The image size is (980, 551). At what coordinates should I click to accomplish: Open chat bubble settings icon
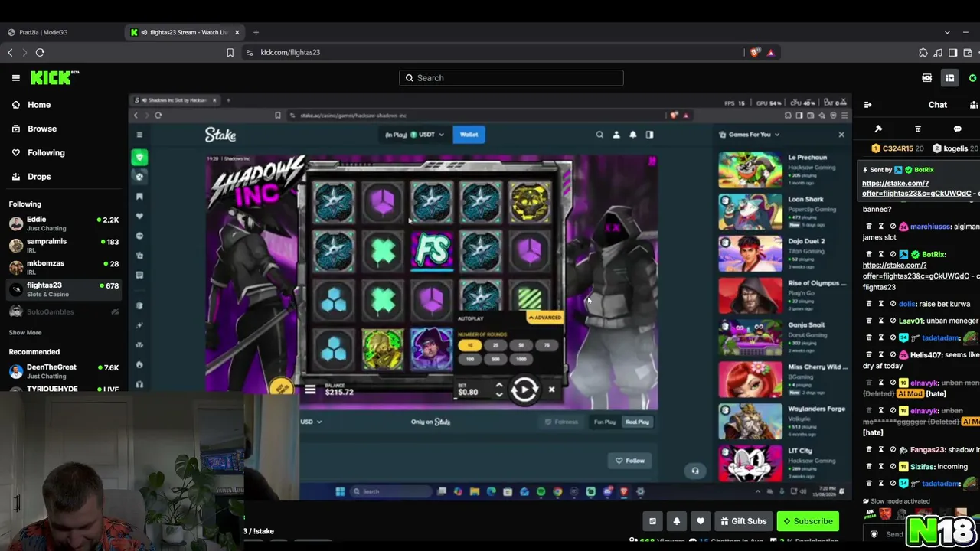tap(957, 129)
